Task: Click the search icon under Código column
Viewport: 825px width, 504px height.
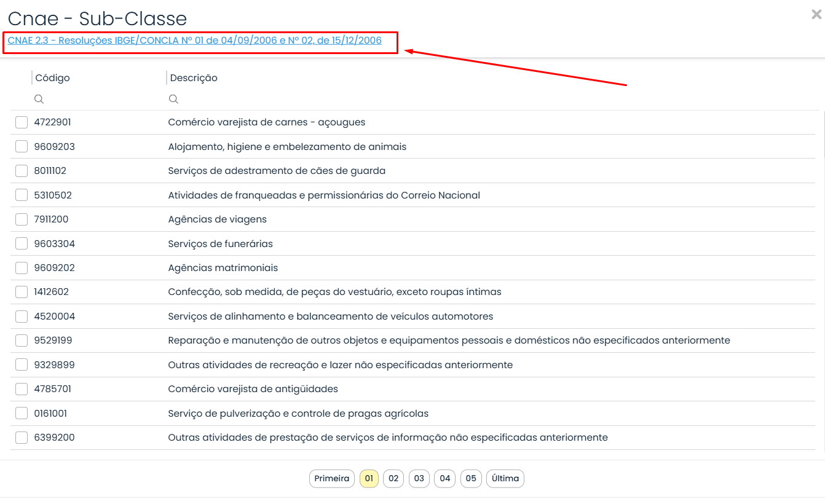Action: pos(39,99)
